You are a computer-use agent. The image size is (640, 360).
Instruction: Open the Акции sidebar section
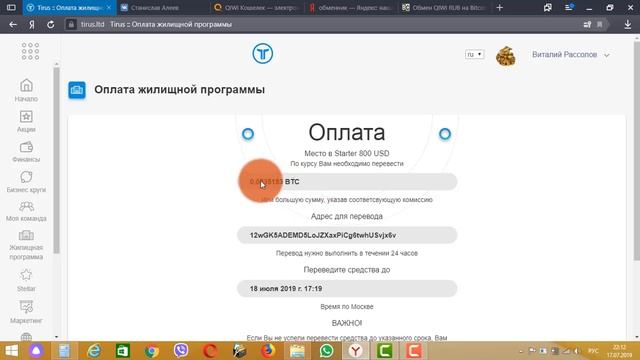[26, 121]
